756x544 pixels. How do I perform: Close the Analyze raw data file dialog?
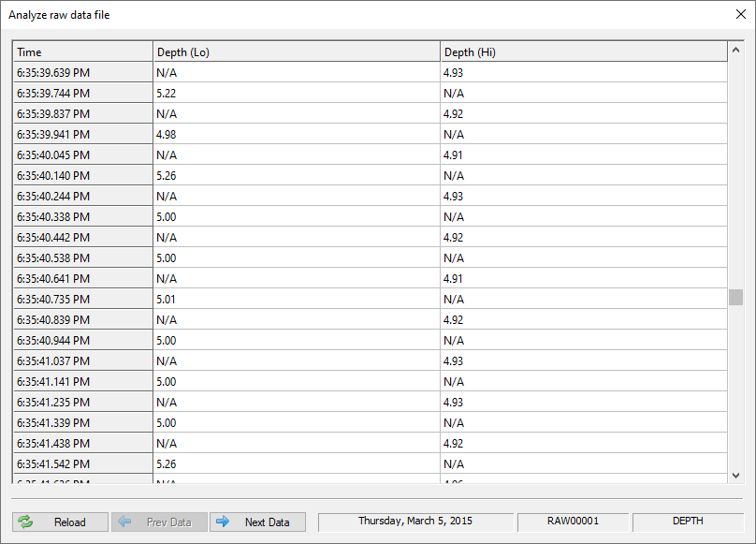point(741,14)
